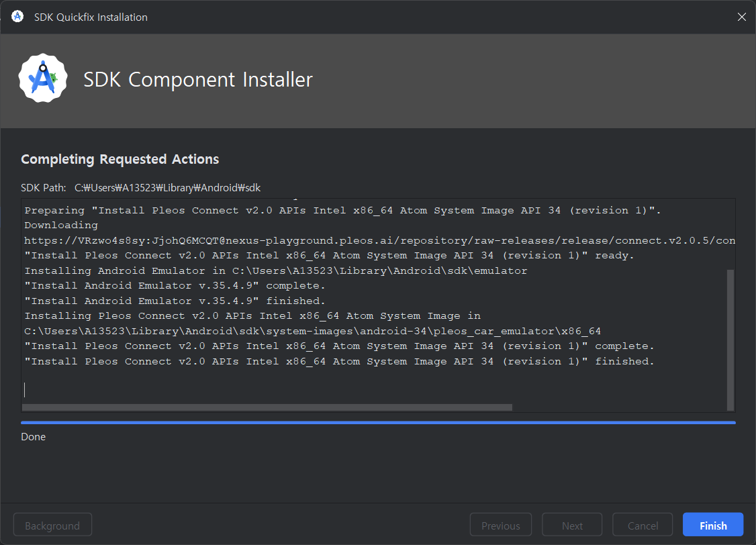Click the nexus-playground download URL log line
Screen dimensions: 756x545
point(379,240)
